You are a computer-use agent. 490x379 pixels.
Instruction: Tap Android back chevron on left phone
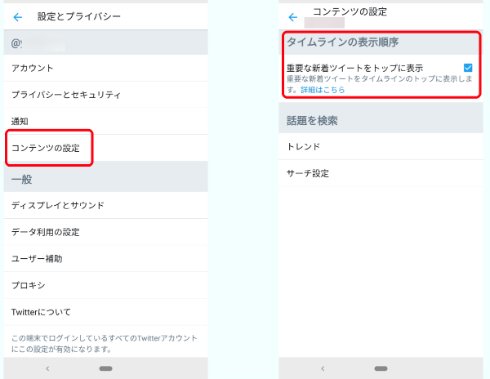click(x=48, y=368)
